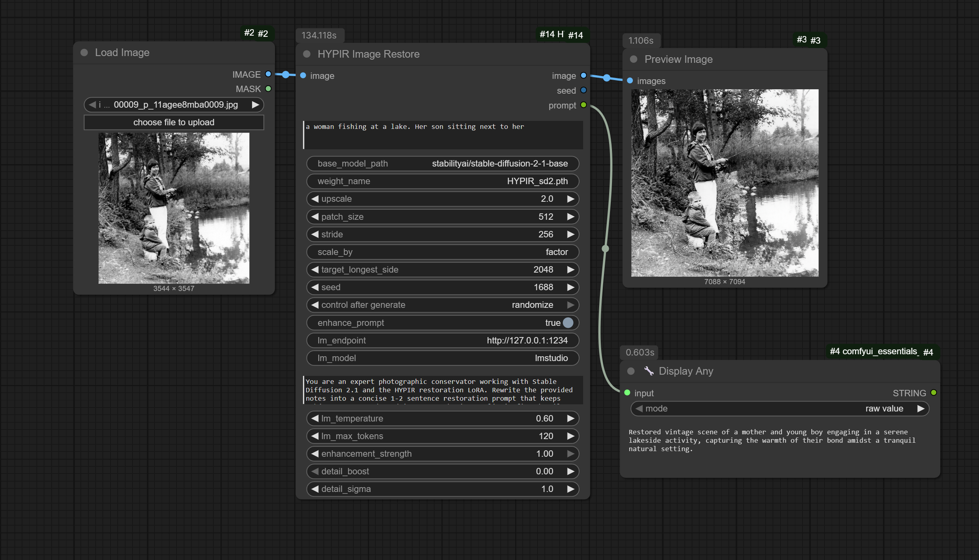Decrease detail_sigma with left arrow
The image size is (979, 560).
pos(315,489)
